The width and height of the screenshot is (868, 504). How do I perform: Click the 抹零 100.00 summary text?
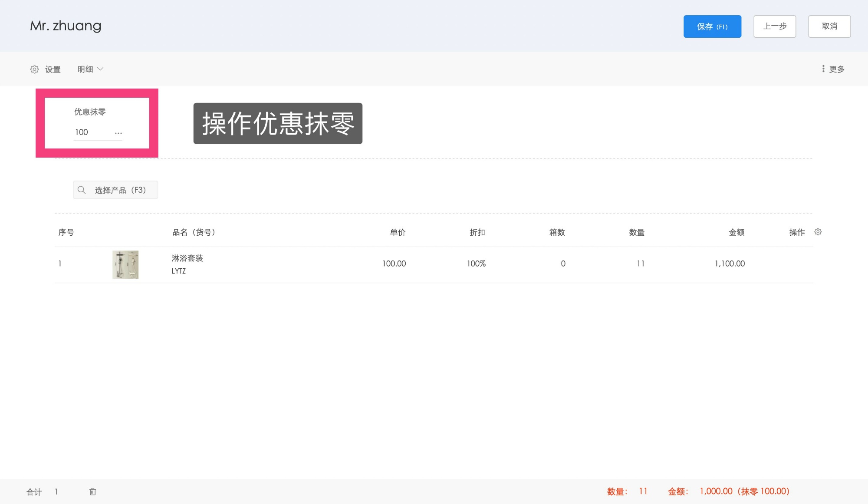[x=764, y=491]
